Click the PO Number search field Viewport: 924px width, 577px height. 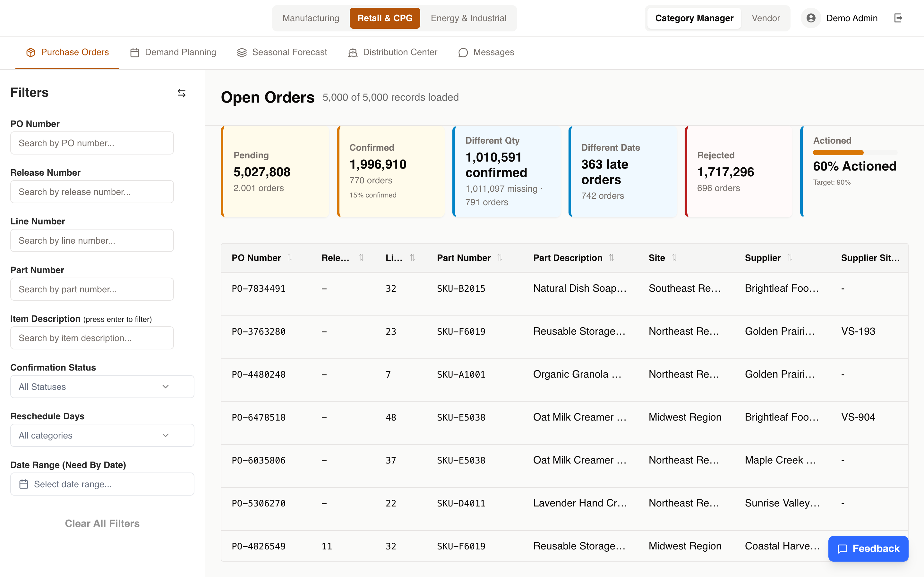click(92, 143)
